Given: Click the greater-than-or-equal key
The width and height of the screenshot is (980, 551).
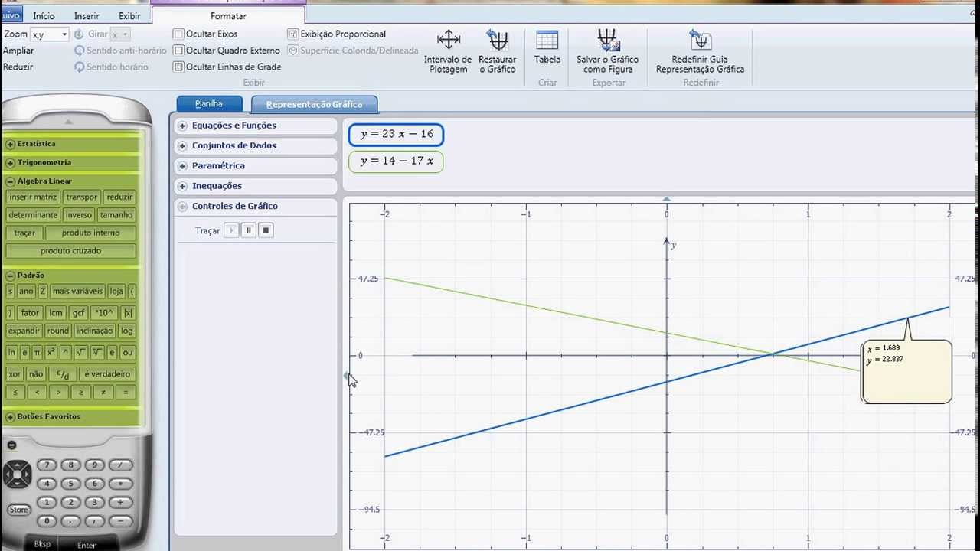Looking at the screenshot, I should (80, 393).
